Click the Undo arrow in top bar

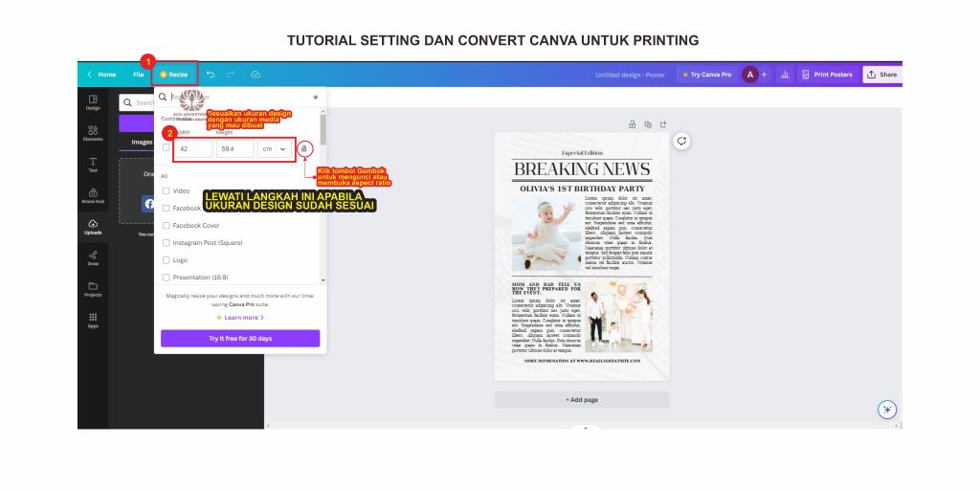tap(211, 75)
